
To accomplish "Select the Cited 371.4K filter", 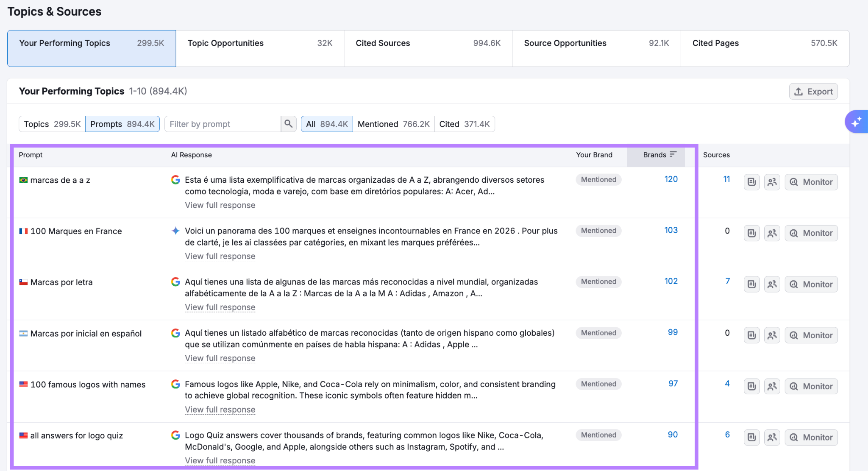I will tap(465, 124).
